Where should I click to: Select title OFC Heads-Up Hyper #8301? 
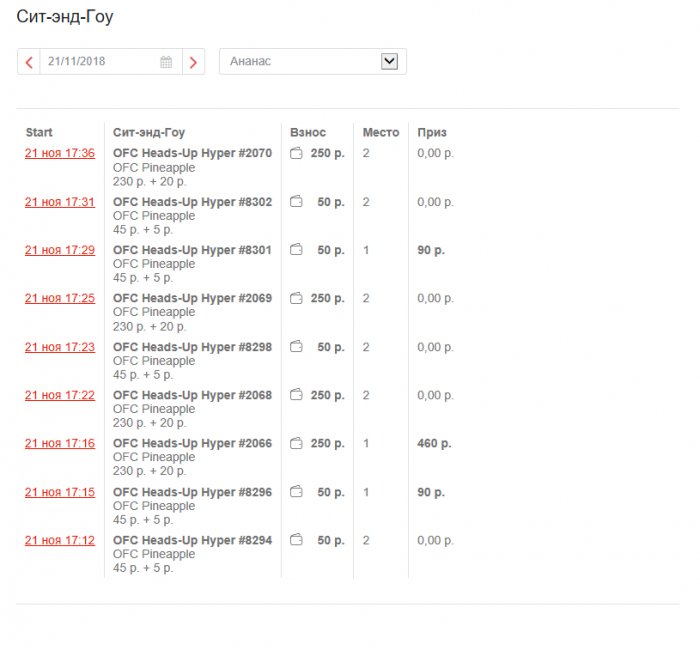192,250
